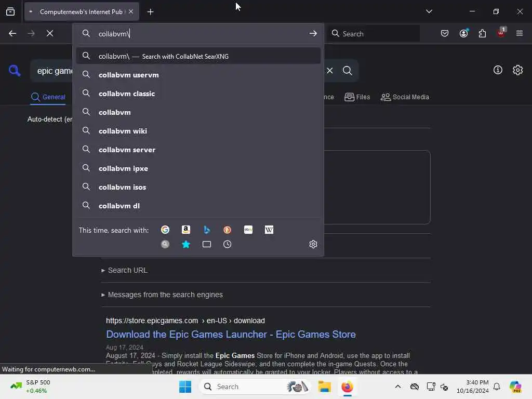Search this time with Bing

coord(207,230)
